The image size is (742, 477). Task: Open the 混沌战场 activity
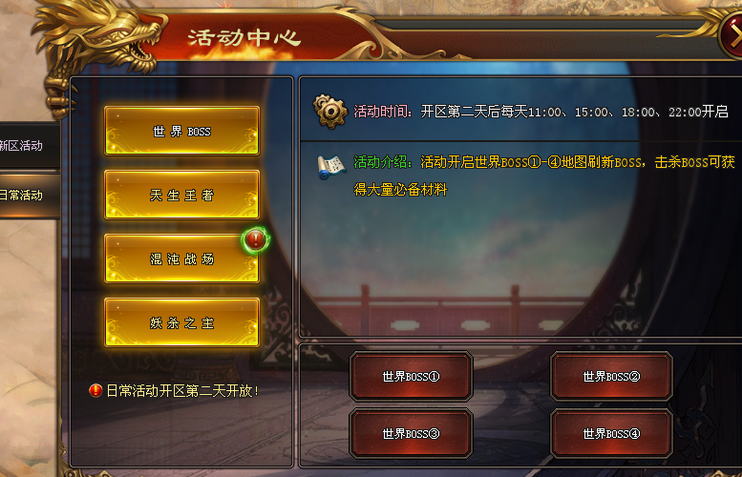pyautogui.click(x=182, y=259)
